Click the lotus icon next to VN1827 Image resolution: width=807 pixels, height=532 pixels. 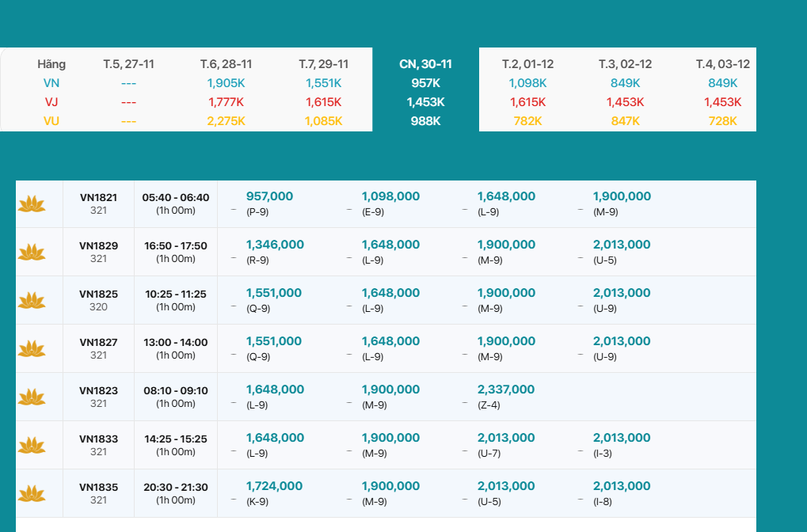point(32,349)
